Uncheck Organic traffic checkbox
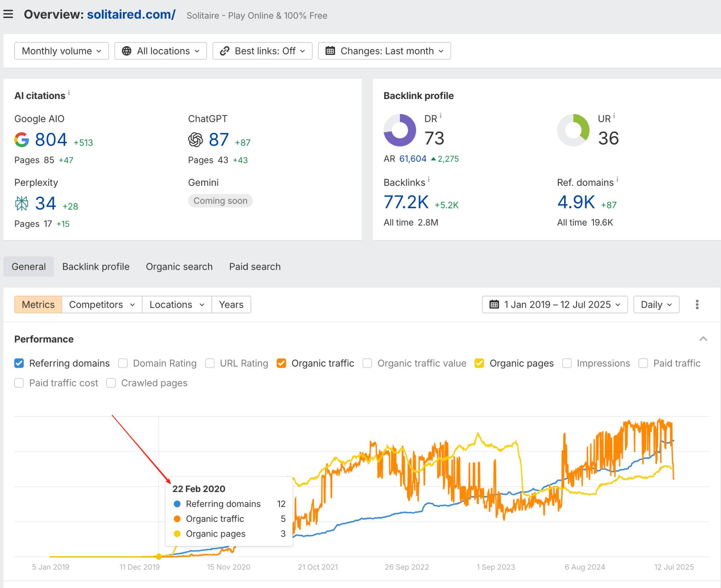721x588 pixels. point(281,363)
